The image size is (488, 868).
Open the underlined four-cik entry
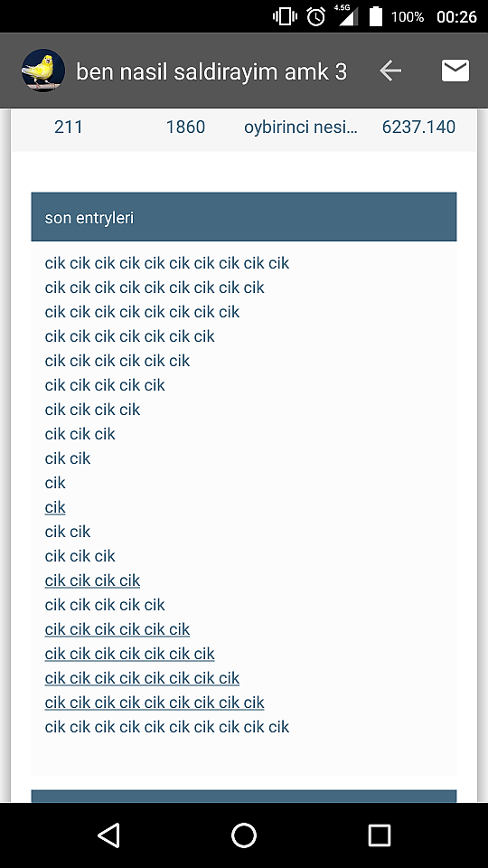[x=92, y=580]
